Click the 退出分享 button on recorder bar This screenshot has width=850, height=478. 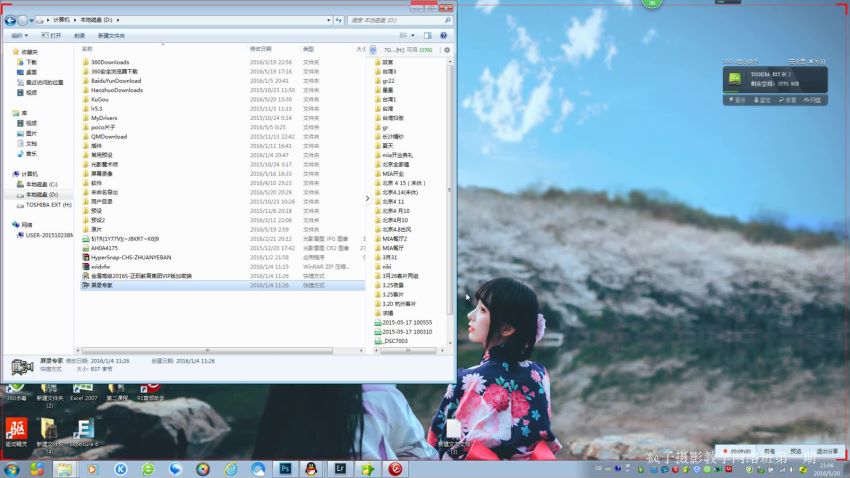[825, 451]
